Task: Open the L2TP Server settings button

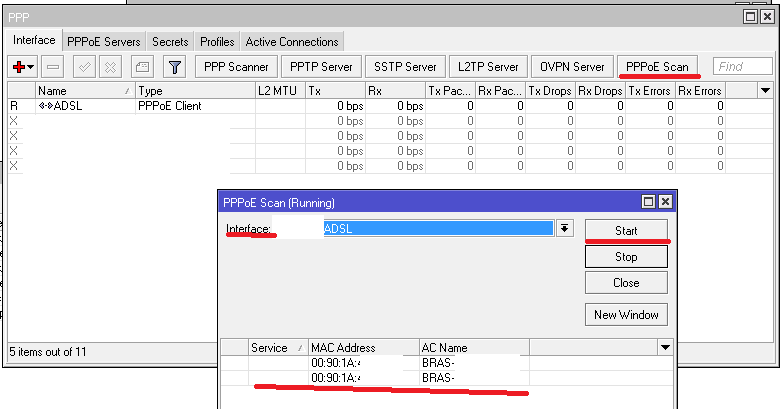Action: [x=488, y=67]
